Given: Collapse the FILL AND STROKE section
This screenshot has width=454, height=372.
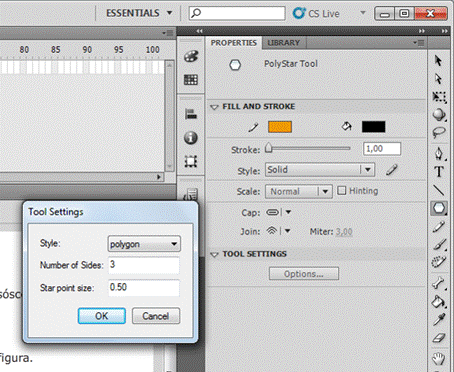Looking at the screenshot, I should pos(214,107).
